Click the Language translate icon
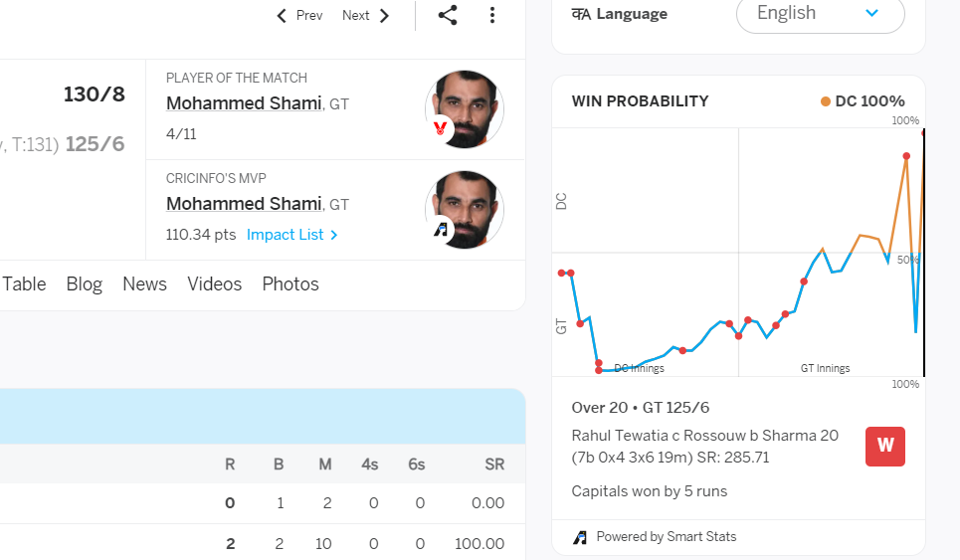The width and height of the screenshot is (960, 560). pos(581,14)
